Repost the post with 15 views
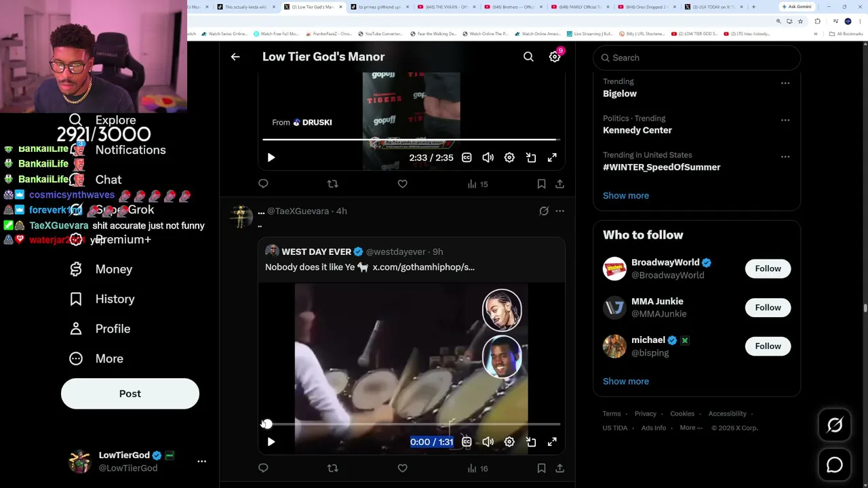Viewport: 868px width, 488px height. 332,184
